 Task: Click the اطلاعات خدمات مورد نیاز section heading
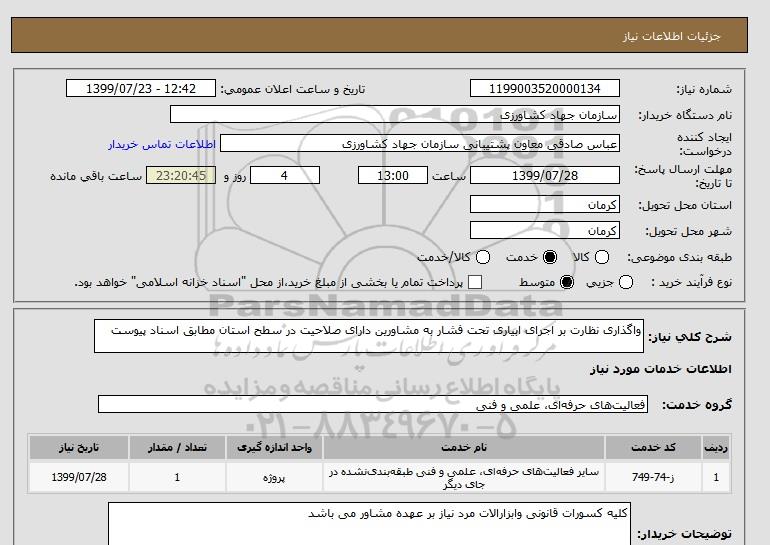(660, 369)
